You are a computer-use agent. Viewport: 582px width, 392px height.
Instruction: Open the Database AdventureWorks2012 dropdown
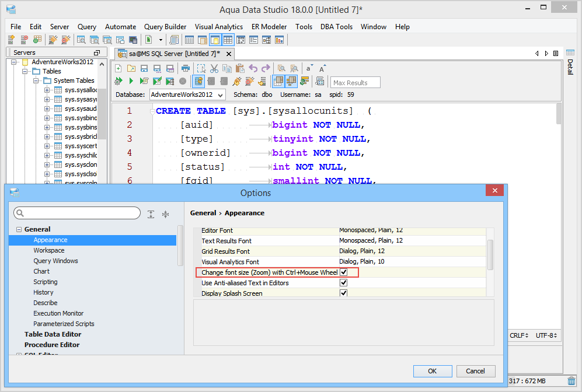point(220,94)
